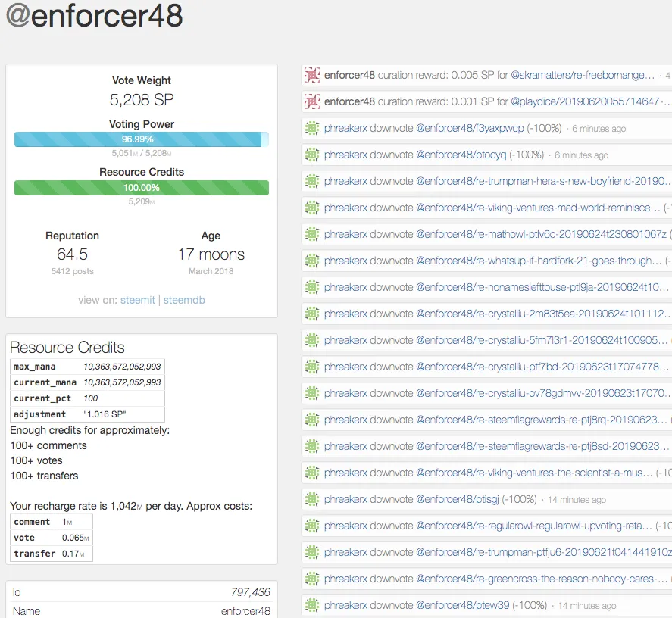Click phreakerx avatar on trumpman-ptfju6 downvote row
The height and width of the screenshot is (618, 672).
click(312, 552)
